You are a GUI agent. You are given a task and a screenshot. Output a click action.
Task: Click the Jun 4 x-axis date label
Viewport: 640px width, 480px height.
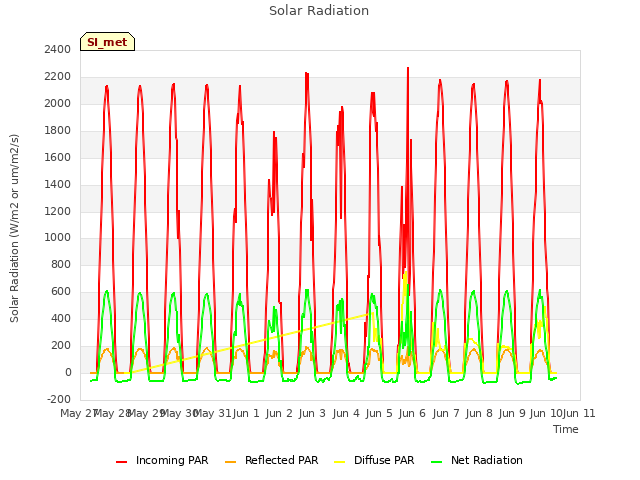(346, 413)
